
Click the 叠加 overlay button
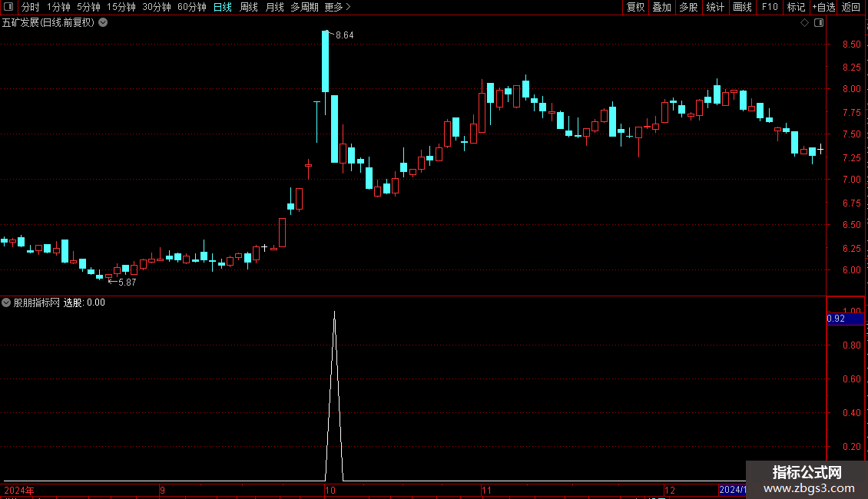point(661,7)
